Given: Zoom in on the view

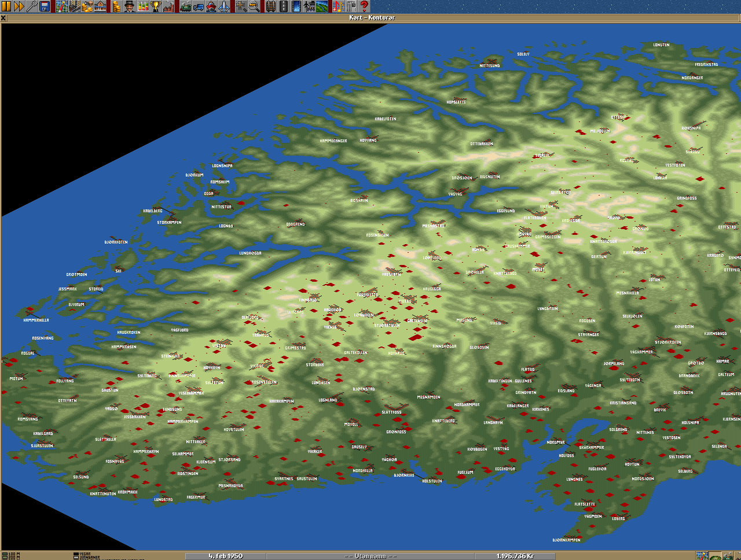Looking at the screenshot, I should [241, 6].
